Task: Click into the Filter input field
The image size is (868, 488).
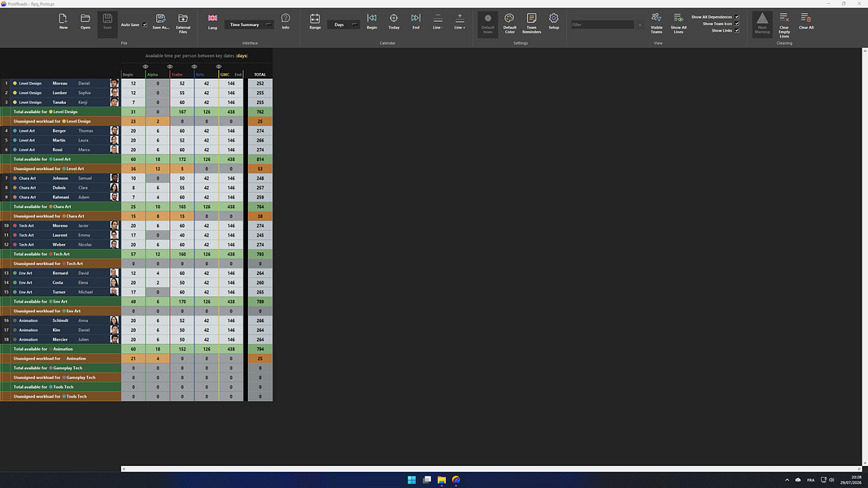Action: coord(602,24)
